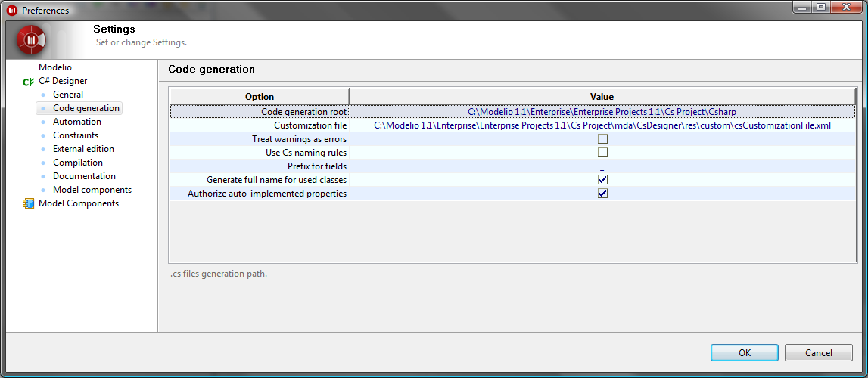Edit the Code generation root path value
This screenshot has width=868, height=378.
point(602,112)
